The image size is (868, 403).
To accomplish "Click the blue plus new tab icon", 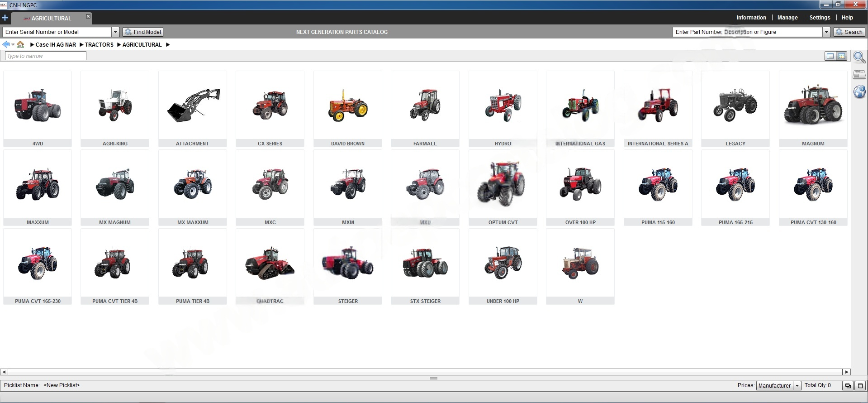I will [5, 18].
